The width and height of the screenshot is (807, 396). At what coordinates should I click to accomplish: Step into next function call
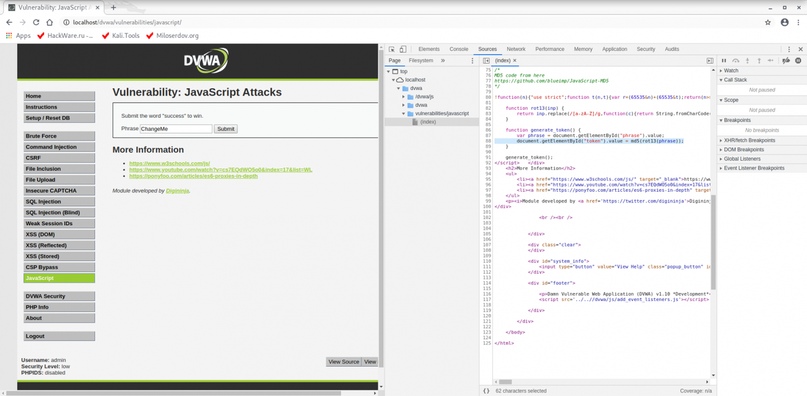coord(747,60)
